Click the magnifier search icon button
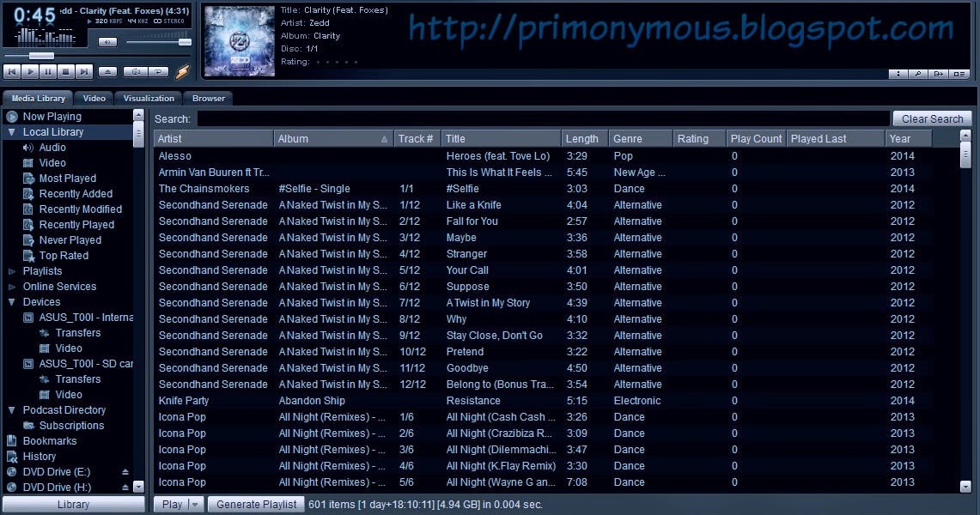The height and width of the screenshot is (515, 980). click(918, 74)
